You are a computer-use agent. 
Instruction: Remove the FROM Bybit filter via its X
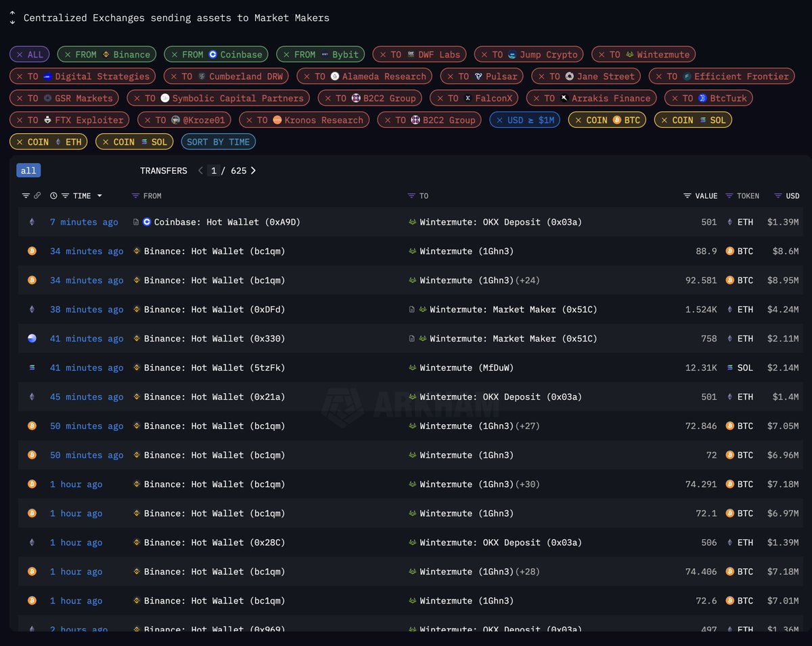click(x=286, y=55)
